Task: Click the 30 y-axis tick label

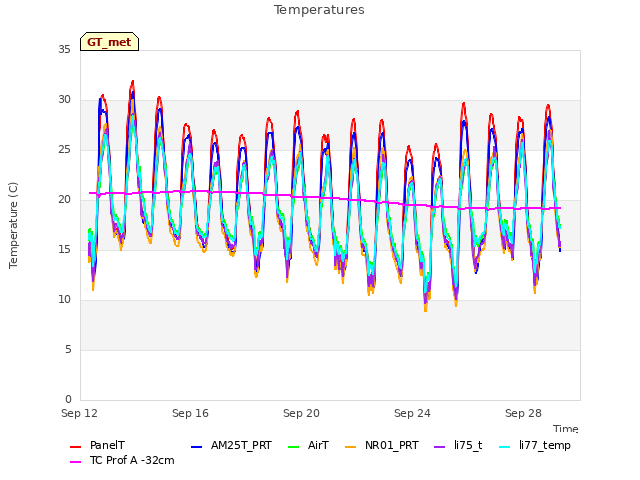Action: point(64,100)
